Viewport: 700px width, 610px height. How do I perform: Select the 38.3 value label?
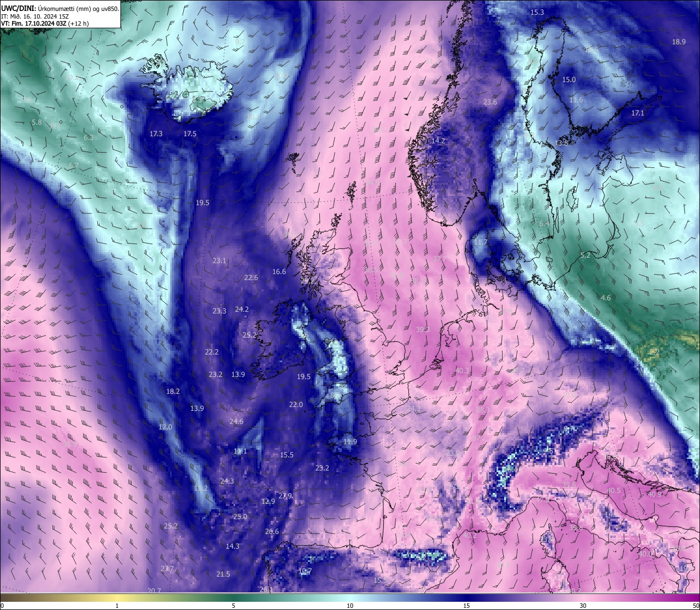[483, 409]
